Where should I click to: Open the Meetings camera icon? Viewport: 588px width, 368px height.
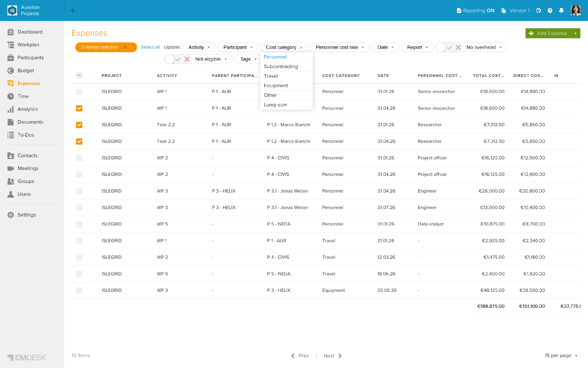point(10,168)
